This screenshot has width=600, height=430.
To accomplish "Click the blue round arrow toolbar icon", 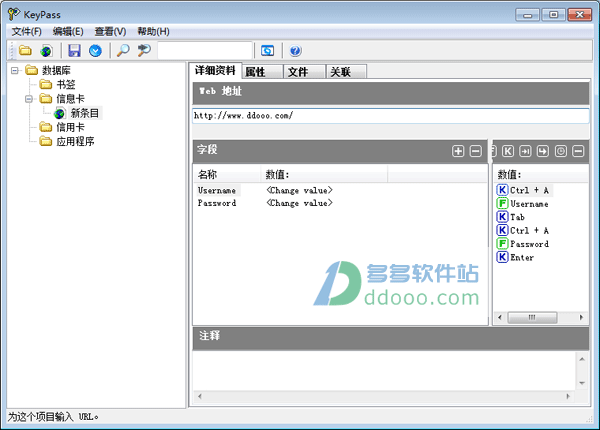I will [95, 50].
